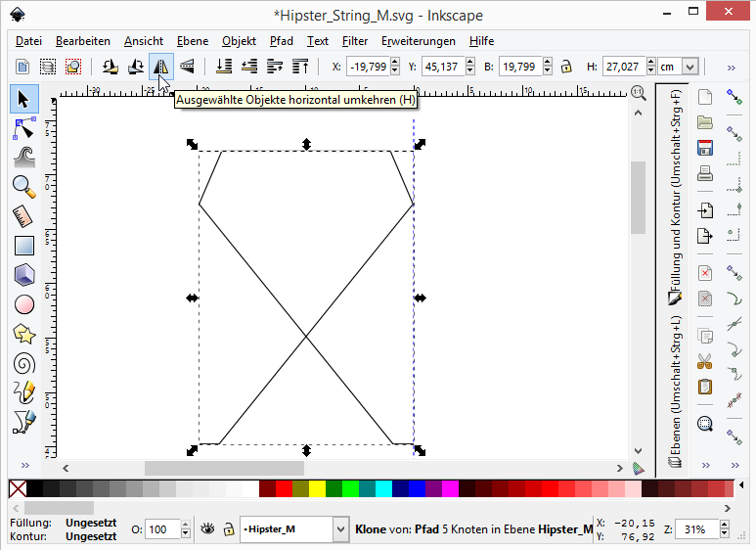Open the Erweiterungen menu
This screenshot has height=550, width=756.
tap(418, 41)
